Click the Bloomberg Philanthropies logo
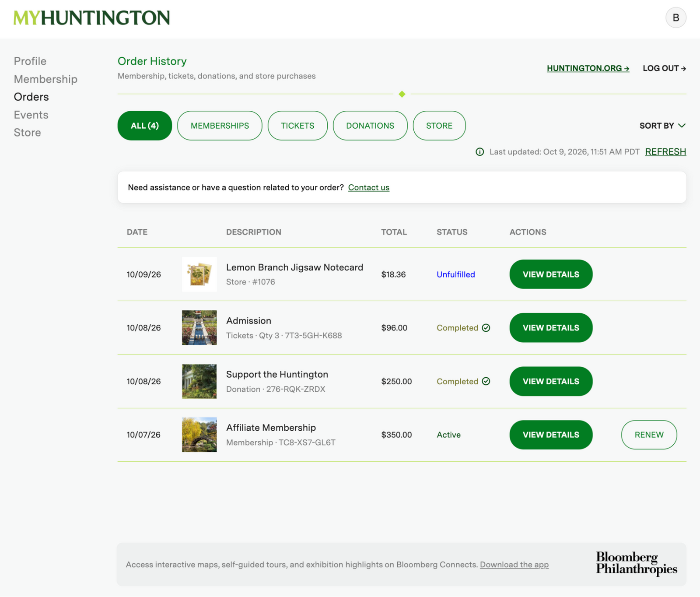The height and width of the screenshot is (597, 700). [x=637, y=563]
